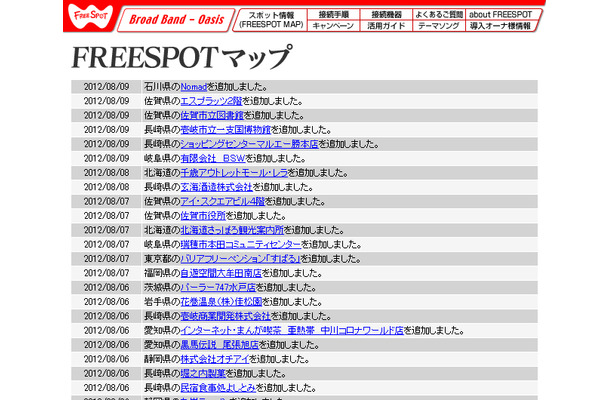610x400 pixels.
Task: Open the キャンペーン menu item
Action: tap(333, 26)
